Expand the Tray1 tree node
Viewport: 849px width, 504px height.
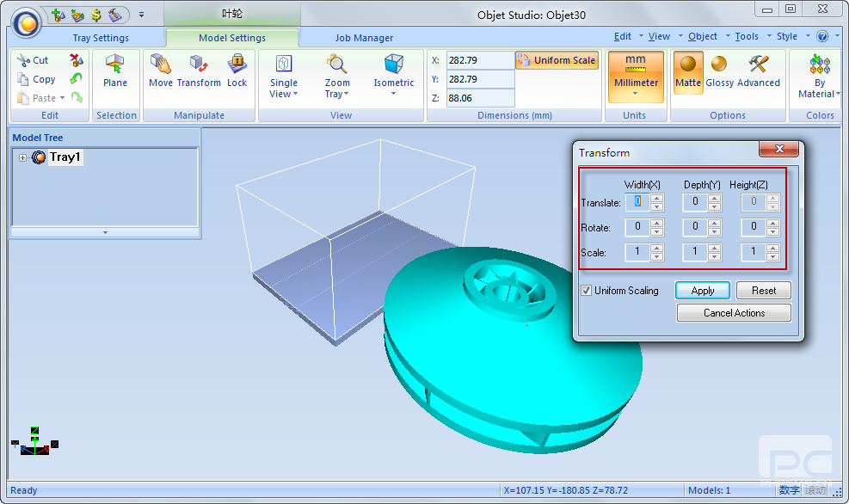coord(23,157)
